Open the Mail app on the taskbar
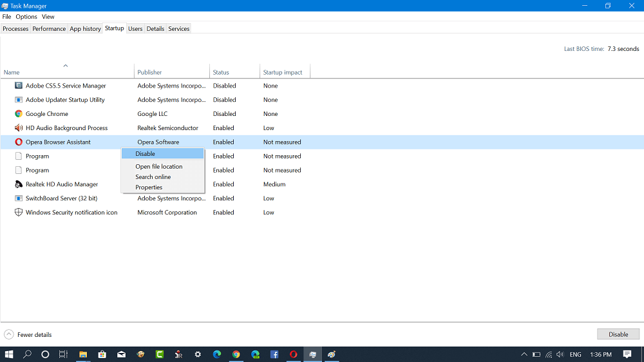This screenshot has width=644, height=362. pos(121,354)
